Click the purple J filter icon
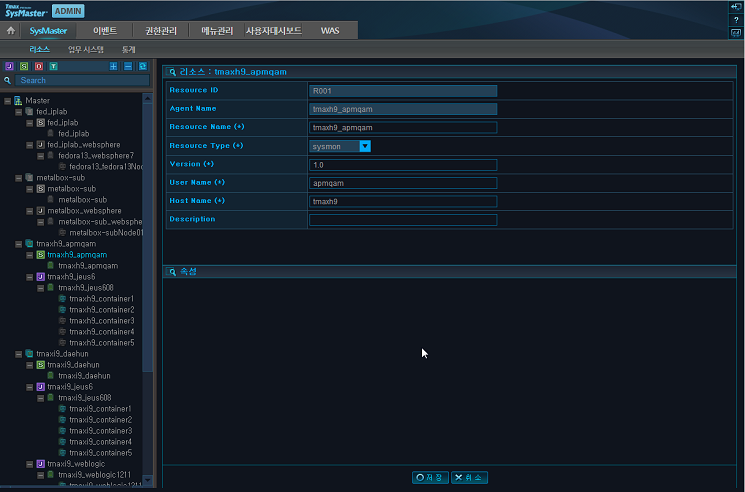Image resolution: width=745 pixels, height=492 pixels. pos(9,66)
